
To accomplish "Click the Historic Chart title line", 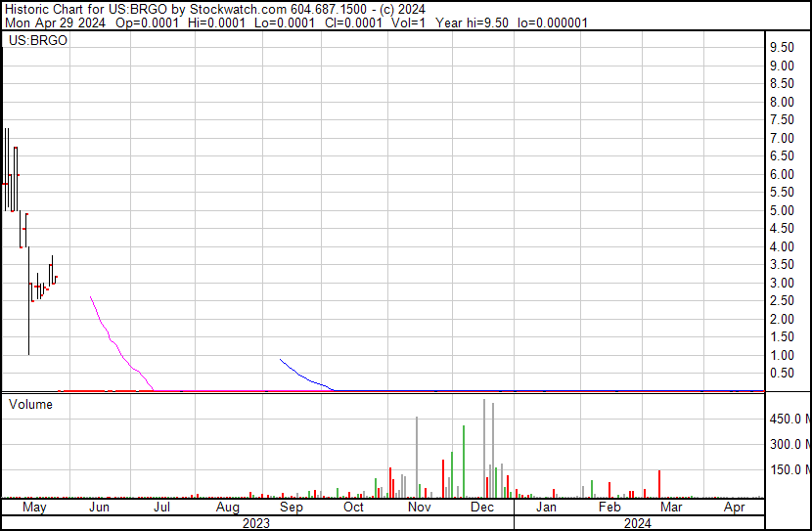I will 215,10.
